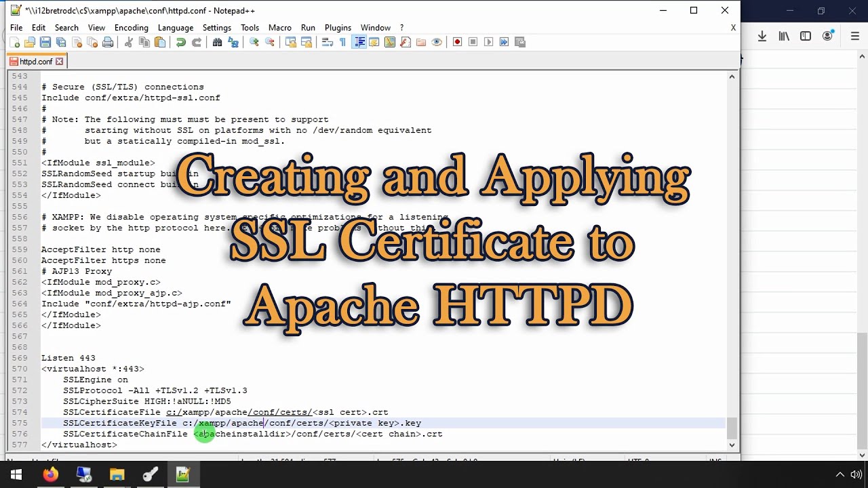Click the 'Listen 443' line
Screen dimensions: 868x488
(x=68, y=358)
